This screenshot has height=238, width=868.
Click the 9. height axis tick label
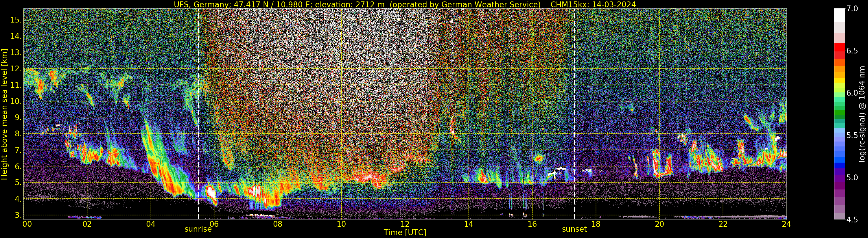(x=18, y=118)
